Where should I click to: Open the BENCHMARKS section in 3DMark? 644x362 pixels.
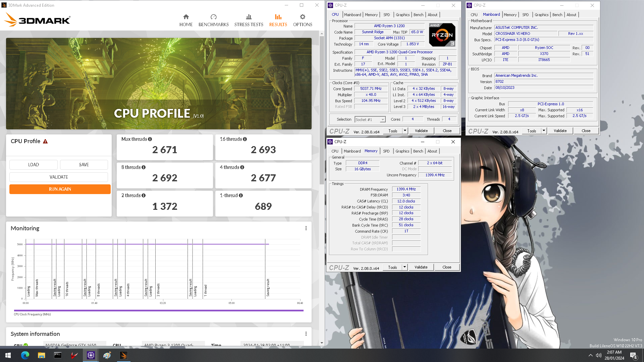213,20
